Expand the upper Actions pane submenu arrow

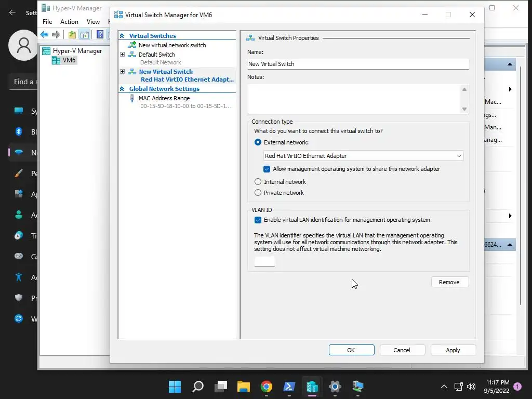point(510,89)
